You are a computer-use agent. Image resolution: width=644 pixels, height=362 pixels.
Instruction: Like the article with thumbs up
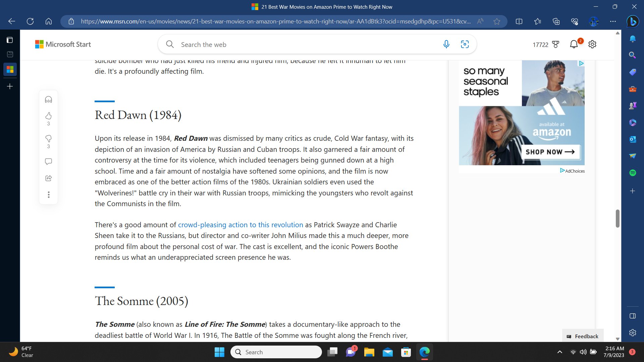coord(48,116)
